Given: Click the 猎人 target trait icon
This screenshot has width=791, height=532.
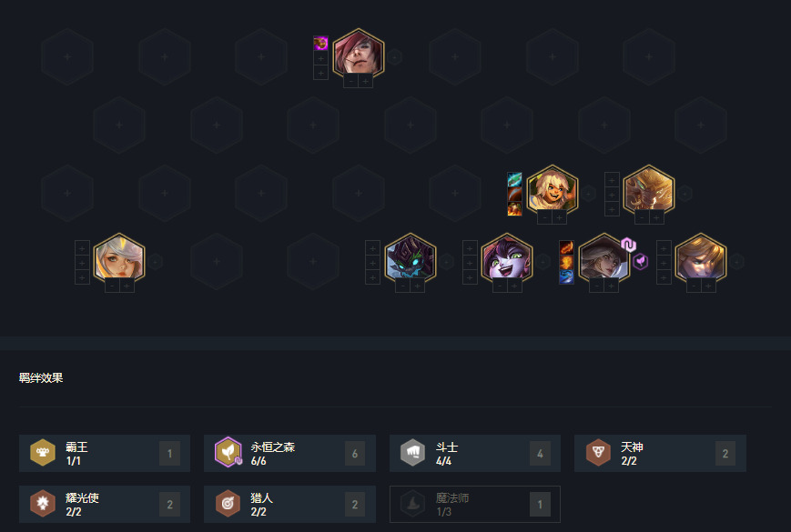Looking at the screenshot, I should point(228,503).
